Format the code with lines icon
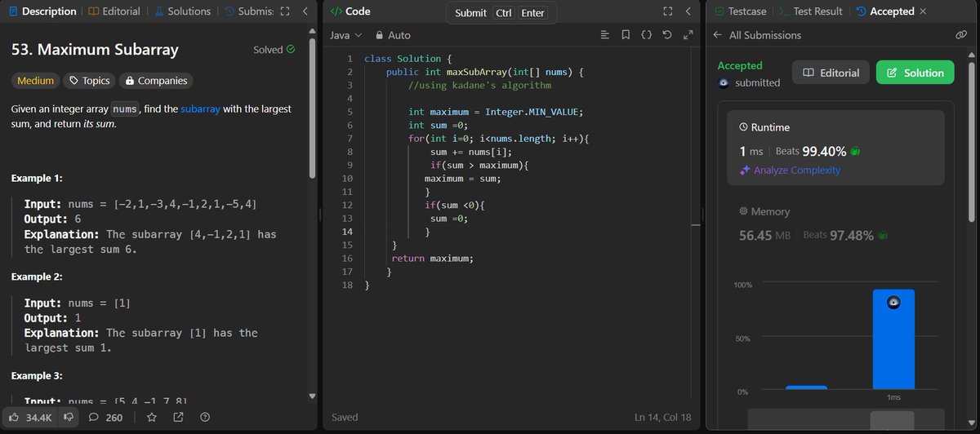Screen dimensions: 980x434 click(x=604, y=35)
